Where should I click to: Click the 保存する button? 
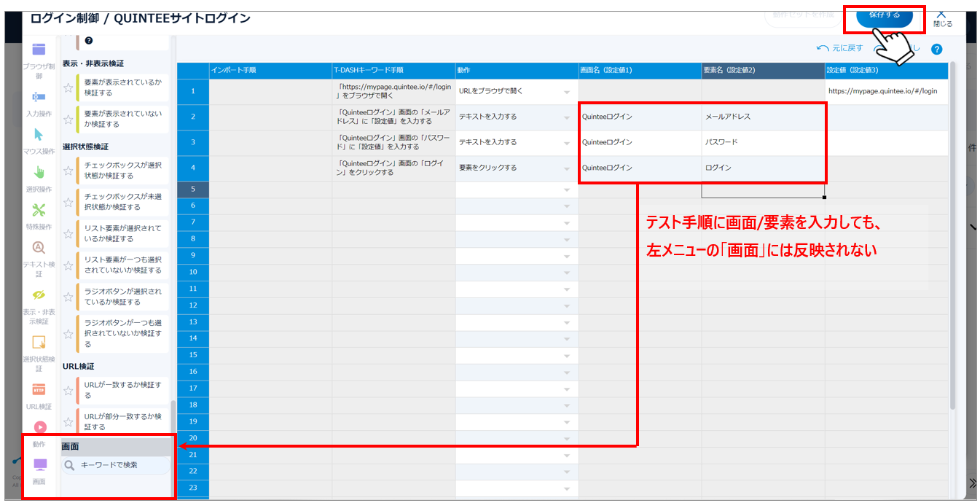(x=884, y=15)
